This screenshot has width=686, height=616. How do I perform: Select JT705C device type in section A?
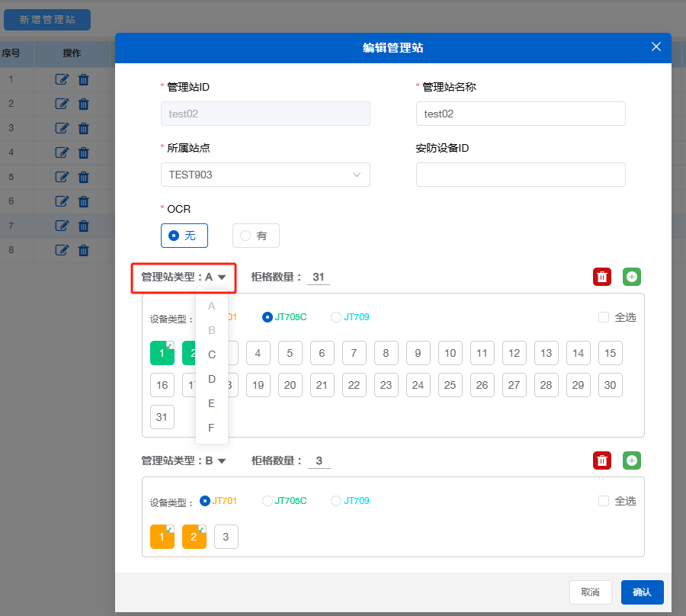[x=284, y=317]
